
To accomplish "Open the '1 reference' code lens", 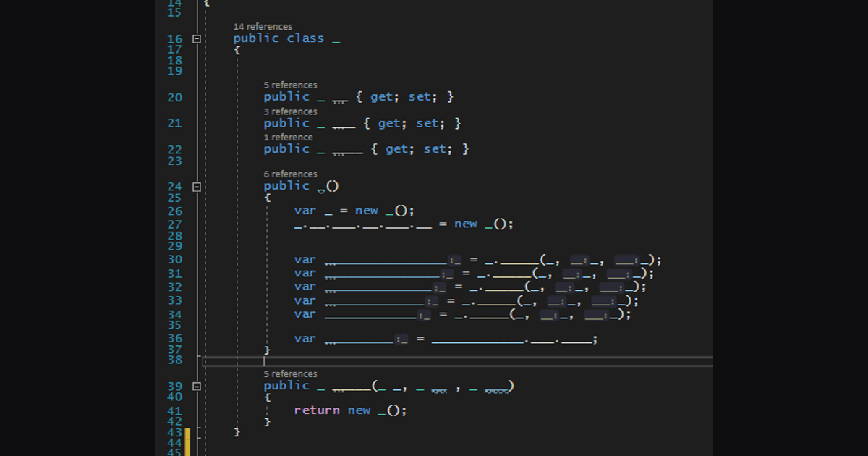I will click(288, 137).
